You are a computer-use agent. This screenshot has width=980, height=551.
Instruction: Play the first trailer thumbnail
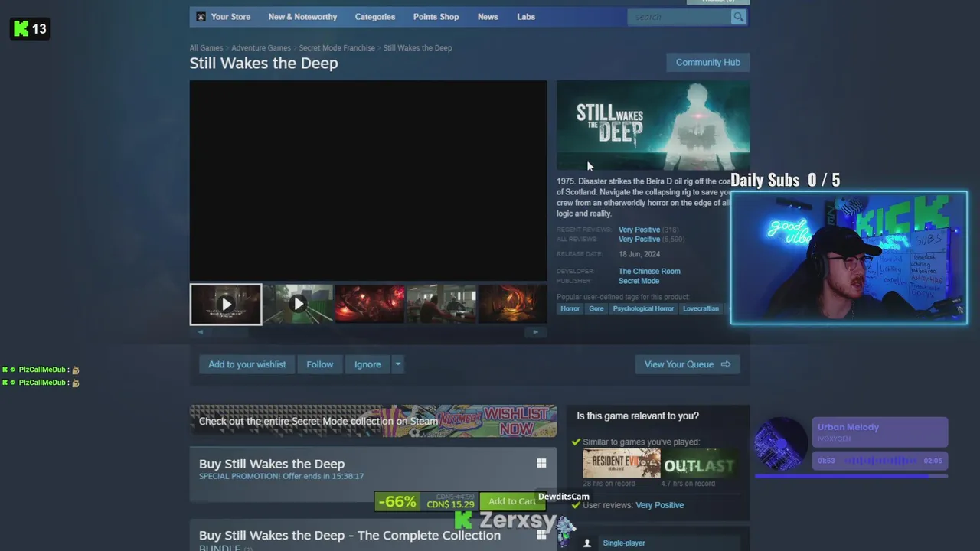tap(226, 304)
